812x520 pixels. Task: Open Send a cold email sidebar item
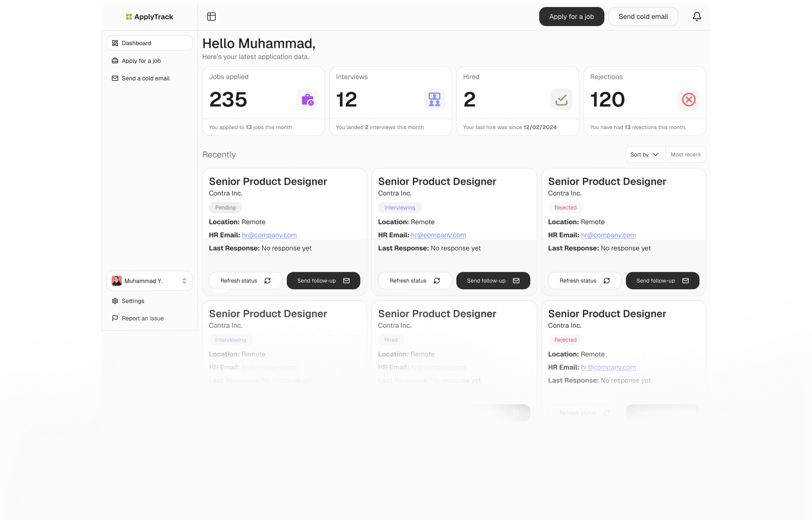click(145, 78)
